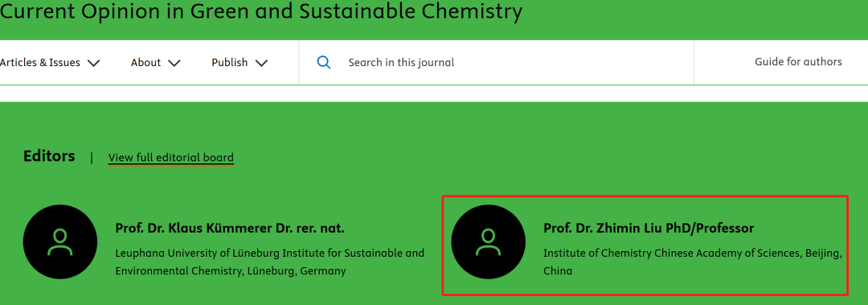Open the Articles & Issues menu label
Viewport: 868px width, 305px height.
click(x=40, y=63)
